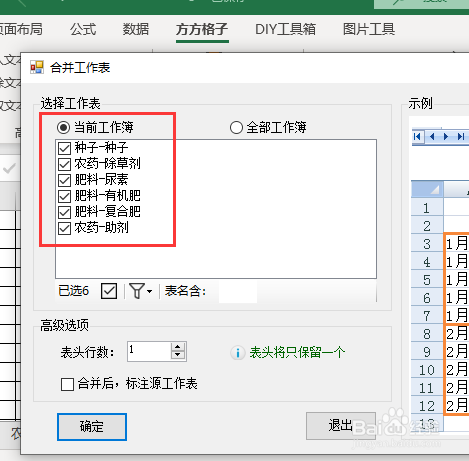The height and width of the screenshot is (461, 469).
Task: Click the info icon beside 表头将只保留一个
Action: click(x=237, y=353)
